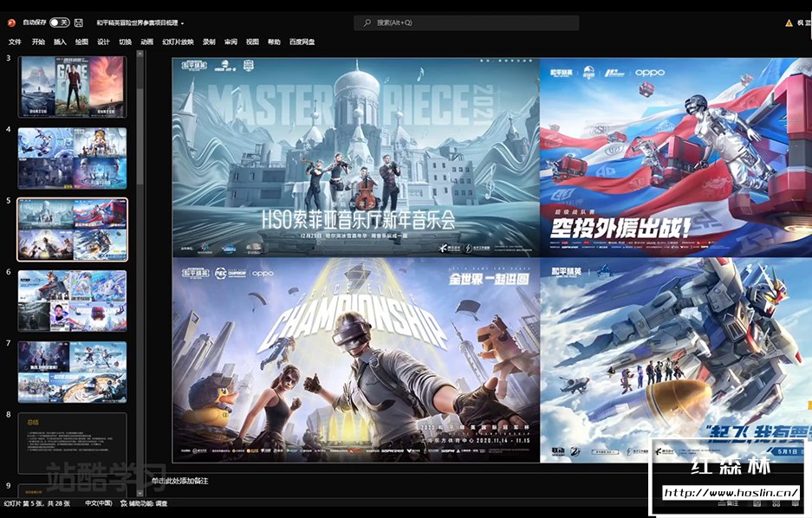The height and width of the screenshot is (518, 812).
Task: Click the Championship 全世界一起进圈 poster image
Action: (356, 359)
